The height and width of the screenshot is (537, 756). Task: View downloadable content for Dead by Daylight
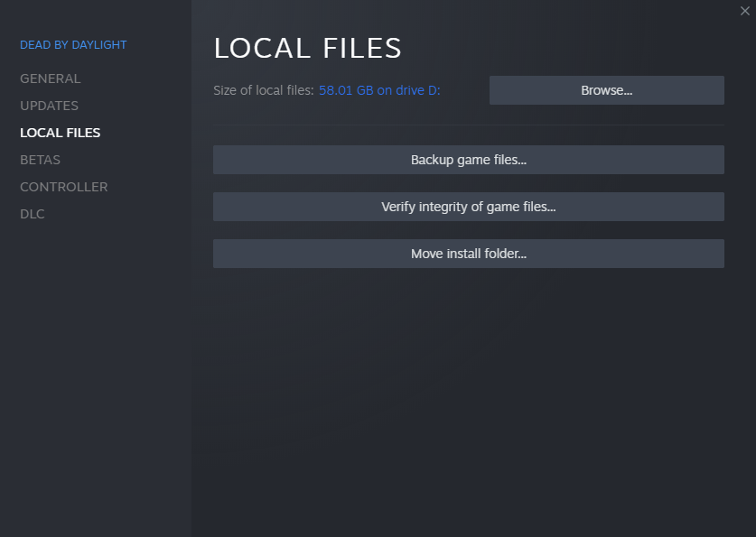click(32, 214)
